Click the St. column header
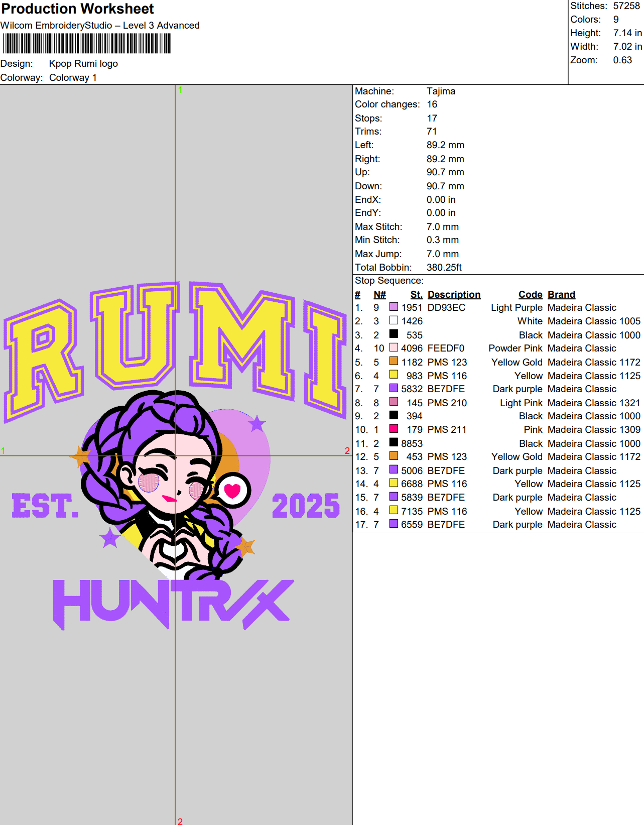644x825 pixels. (416, 294)
